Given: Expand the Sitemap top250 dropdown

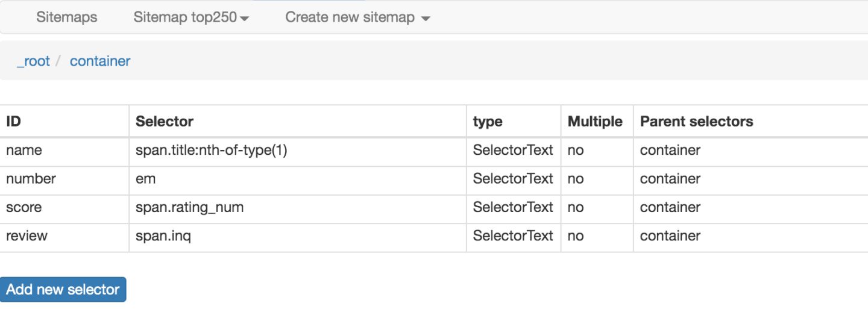Looking at the screenshot, I should [x=191, y=17].
